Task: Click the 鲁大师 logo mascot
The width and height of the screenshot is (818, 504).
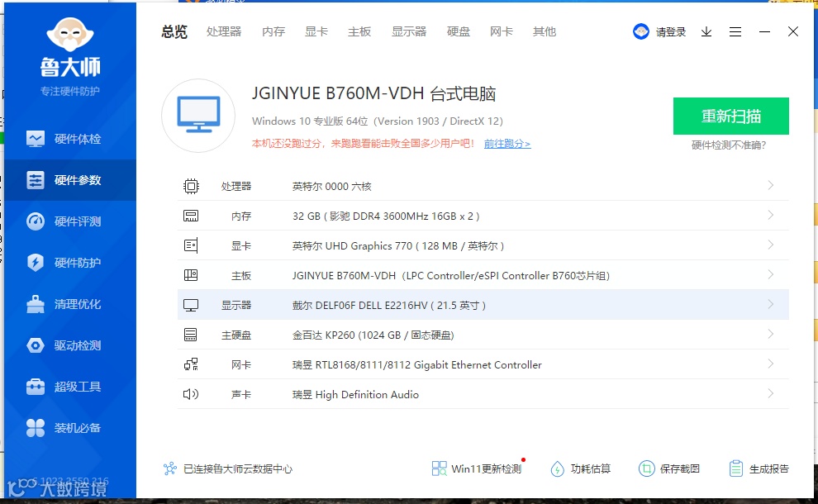Action: (70, 35)
